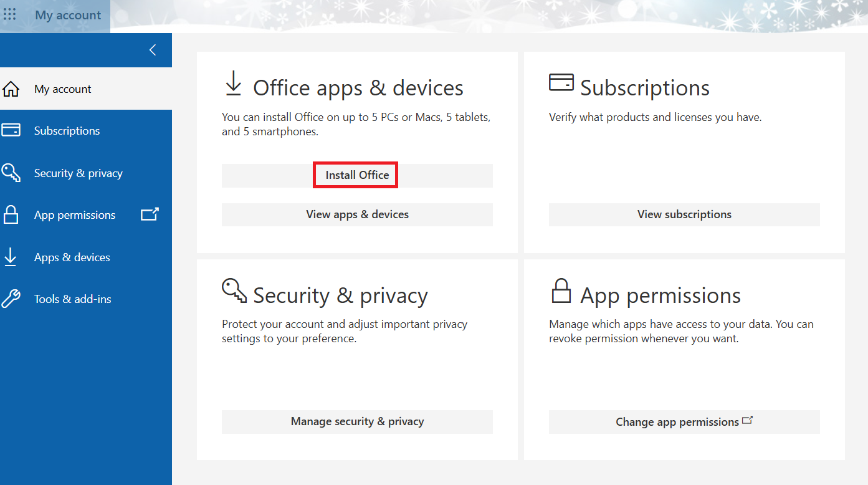This screenshot has height=485, width=868.
Task: Click the App permissions card heading
Action: 661,295
